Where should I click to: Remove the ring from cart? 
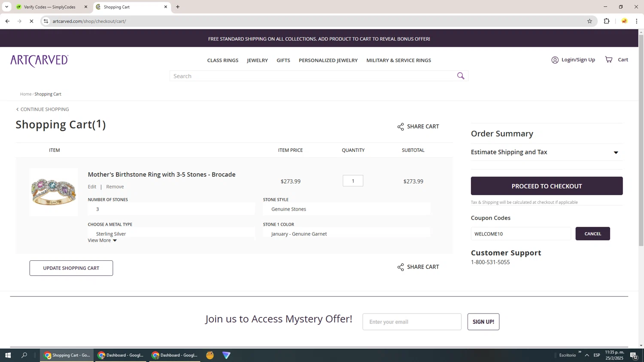[x=115, y=187]
